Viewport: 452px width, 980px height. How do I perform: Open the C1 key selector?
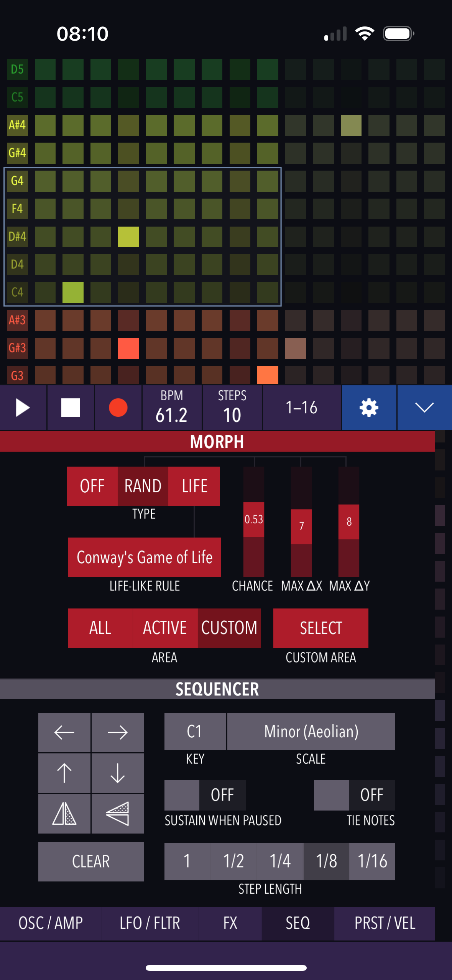pos(195,732)
